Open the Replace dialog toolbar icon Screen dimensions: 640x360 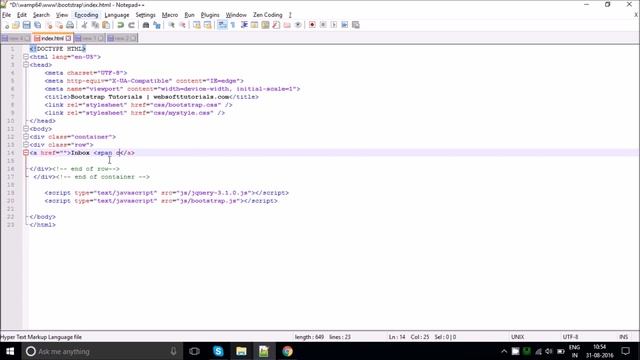(157, 25)
